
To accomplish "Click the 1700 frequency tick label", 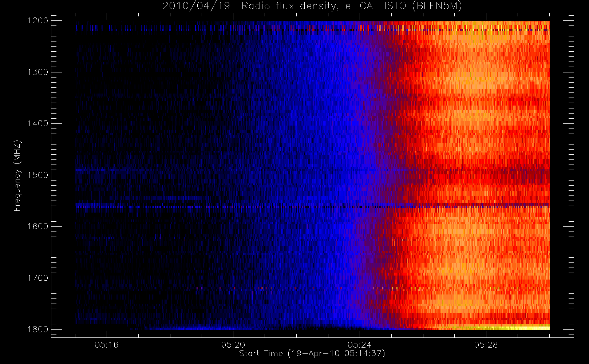I will [x=38, y=278].
